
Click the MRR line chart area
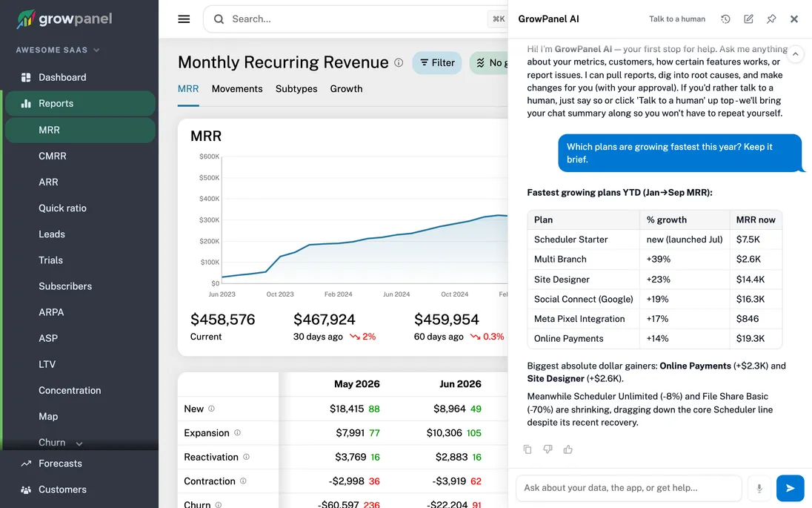[x=365, y=220]
